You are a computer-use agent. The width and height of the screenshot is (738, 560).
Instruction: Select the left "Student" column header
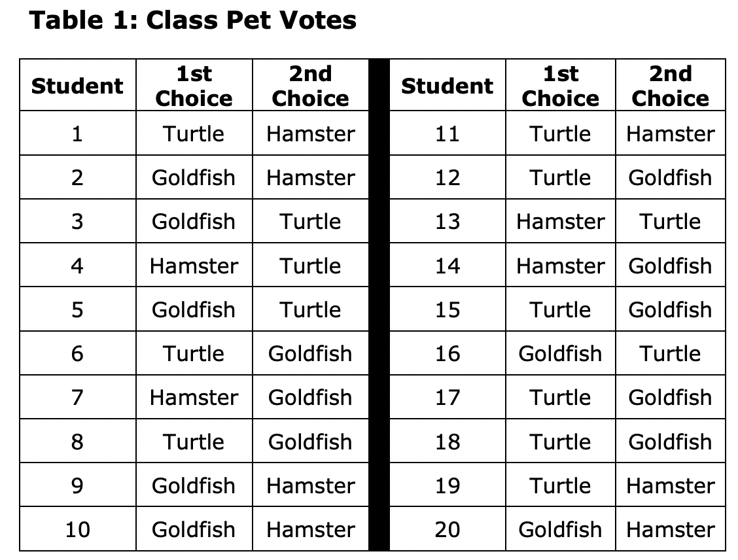pyautogui.click(x=77, y=86)
